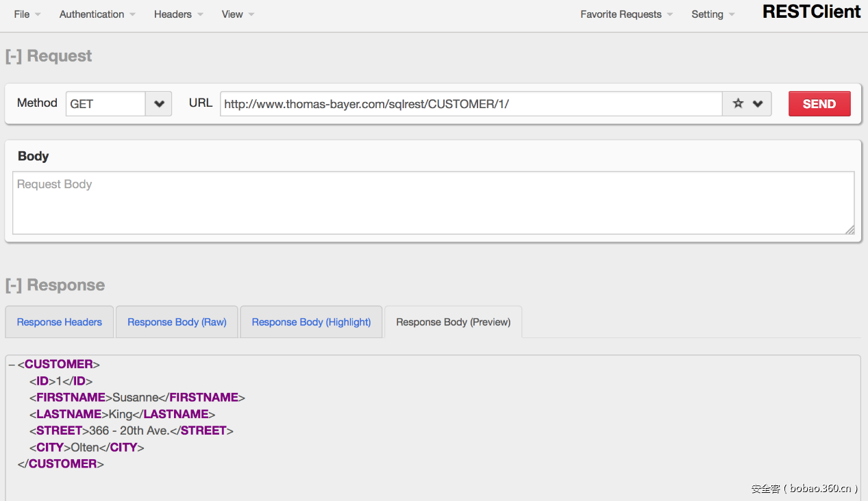The height and width of the screenshot is (501, 868).
Task: Click the STREET 366 - 20th Ave. line
Action: [132, 431]
